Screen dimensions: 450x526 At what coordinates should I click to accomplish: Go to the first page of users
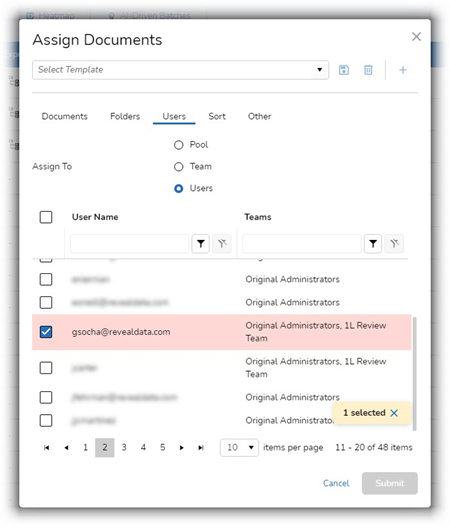[47, 448]
